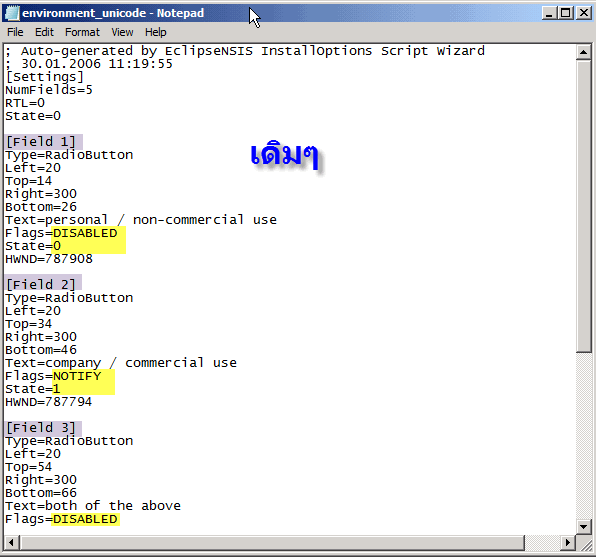This screenshot has height=557, width=596.
Task: Open the Help menu
Action: (x=155, y=32)
